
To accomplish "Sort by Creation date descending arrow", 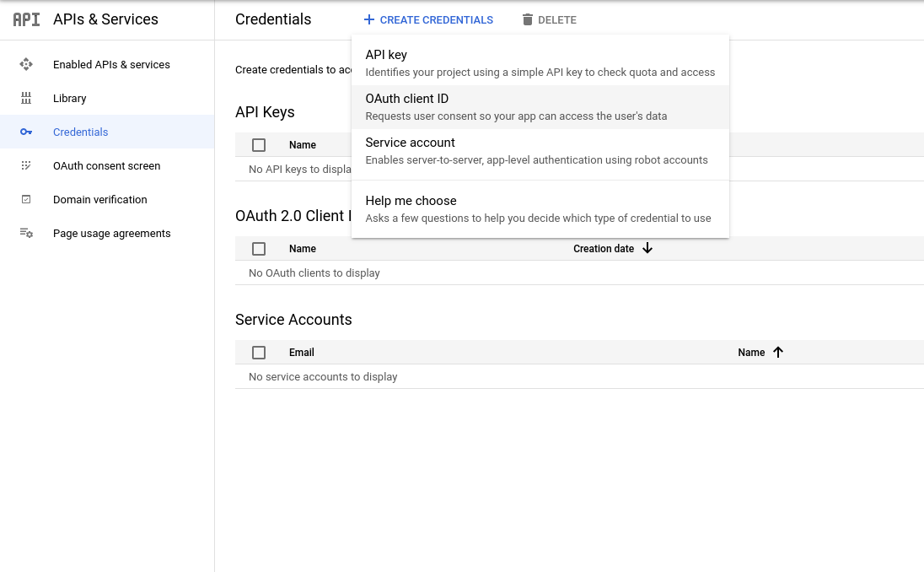I will 647,248.
